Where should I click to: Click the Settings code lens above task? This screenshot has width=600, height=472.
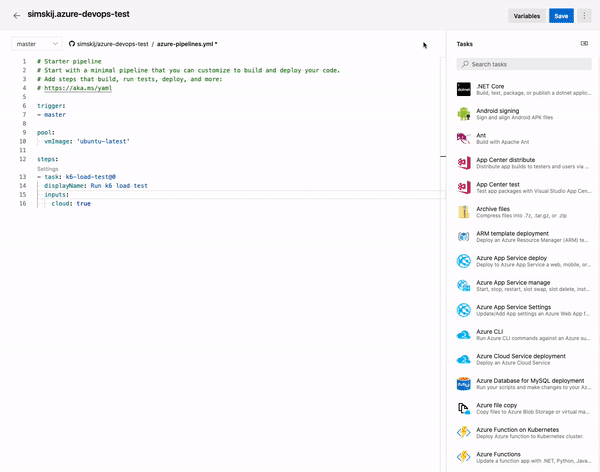48,169
